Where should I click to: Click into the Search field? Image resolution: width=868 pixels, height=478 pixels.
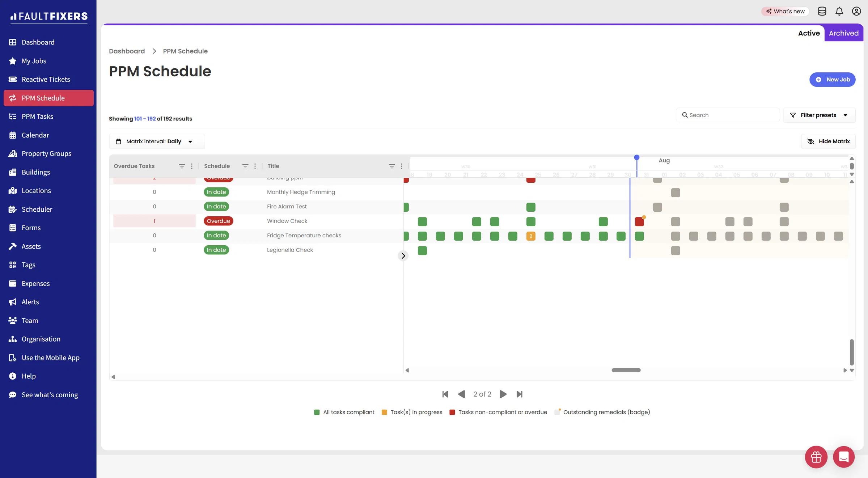tap(728, 115)
